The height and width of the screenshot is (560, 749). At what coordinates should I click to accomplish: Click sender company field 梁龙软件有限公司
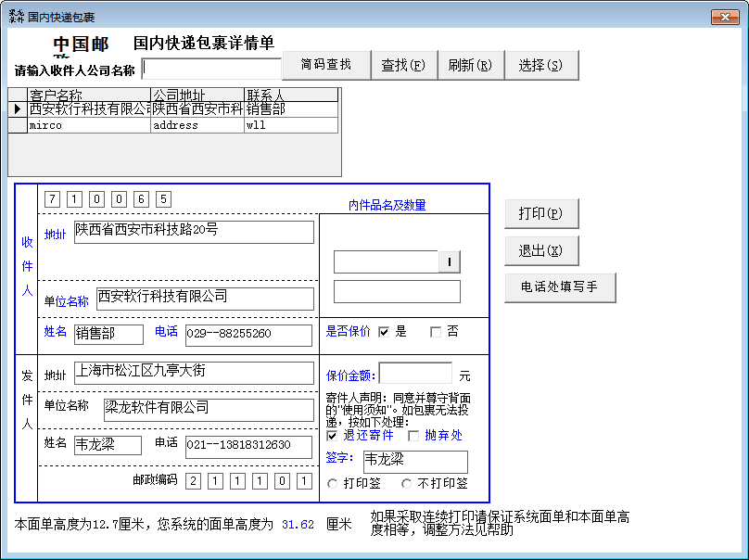tap(209, 410)
